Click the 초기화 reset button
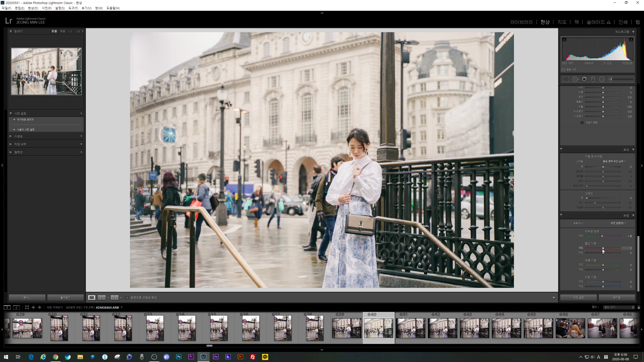644x362 pixels. [x=616, y=297]
